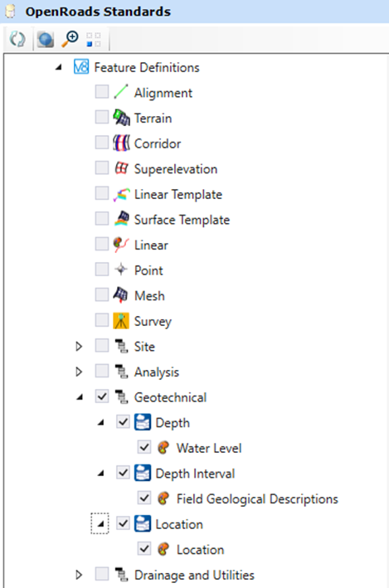Click the Corridor feature icon
The width and height of the screenshot is (389, 588).
click(122, 143)
